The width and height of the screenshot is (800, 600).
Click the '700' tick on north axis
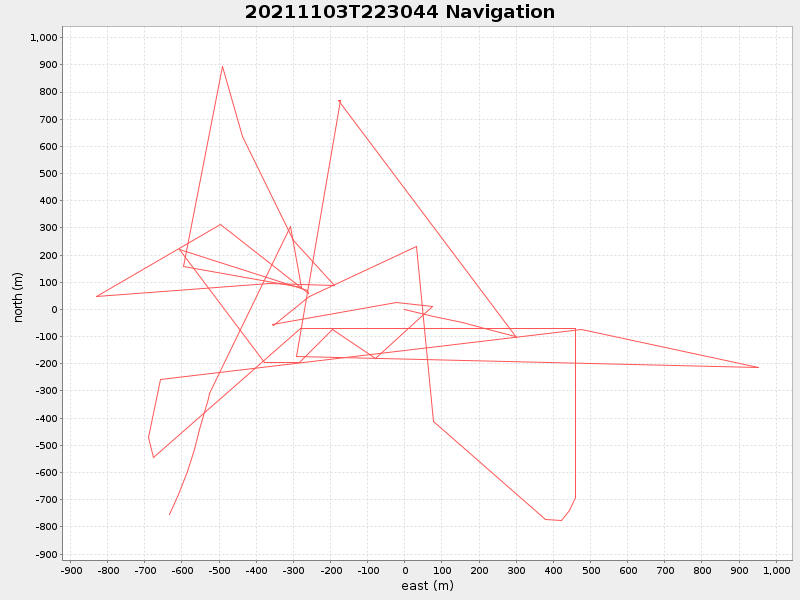(x=49, y=119)
